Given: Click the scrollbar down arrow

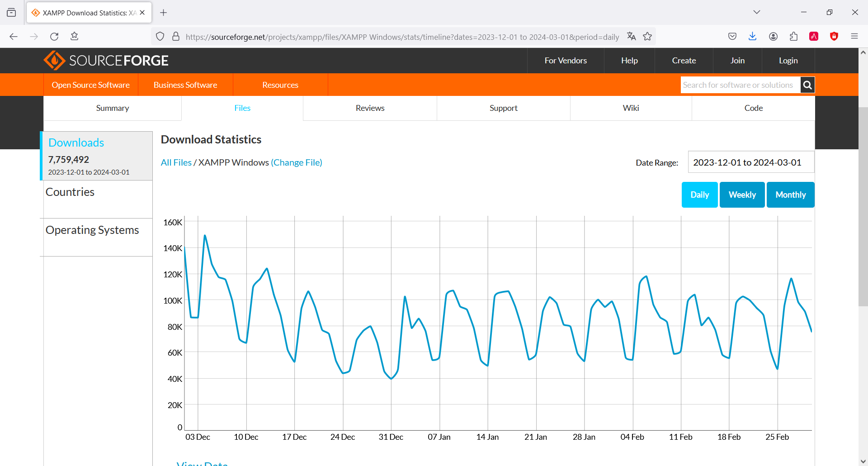Looking at the screenshot, I should (x=863, y=461).
